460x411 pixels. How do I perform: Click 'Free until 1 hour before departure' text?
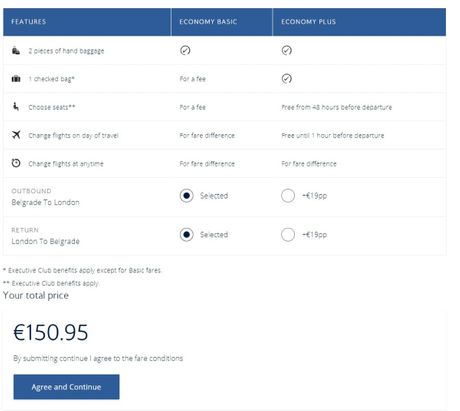tap(333, 135)
